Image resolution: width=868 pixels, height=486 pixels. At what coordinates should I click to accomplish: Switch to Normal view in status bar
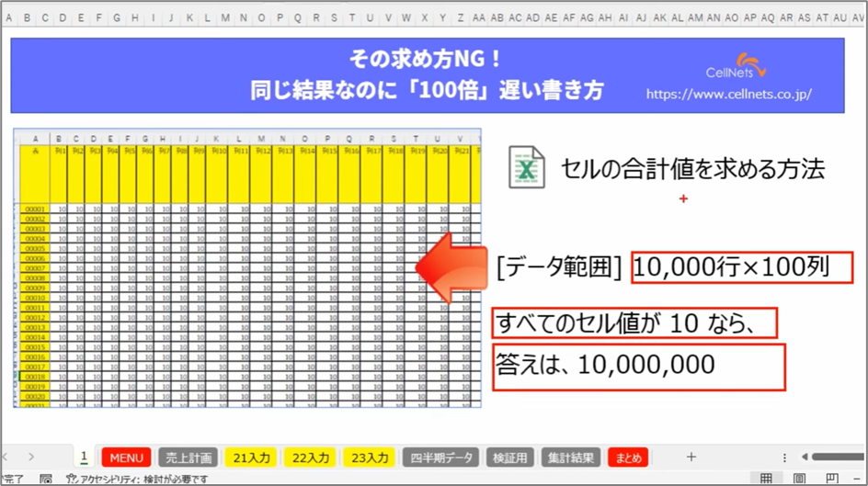pyautogui.click(x=765, y=479)
